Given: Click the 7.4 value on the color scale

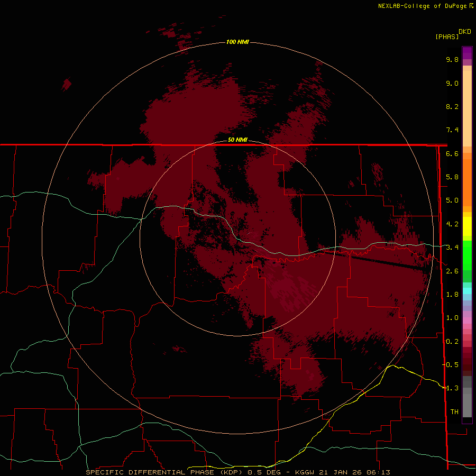Looking at the screenshot, I should [452, 130].
